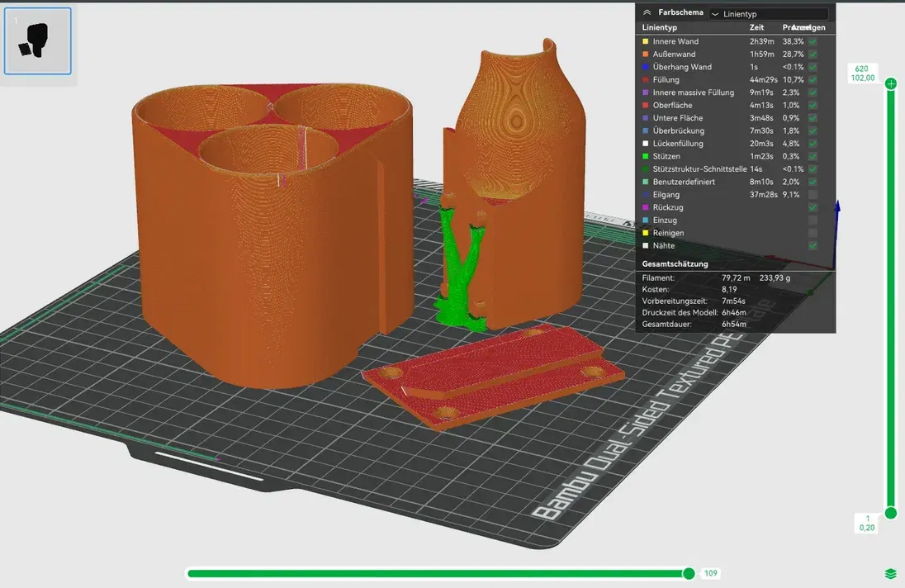The image size is (905, 588).
Task: Click the 'Zeit' column header
Action: click(756, 27)
